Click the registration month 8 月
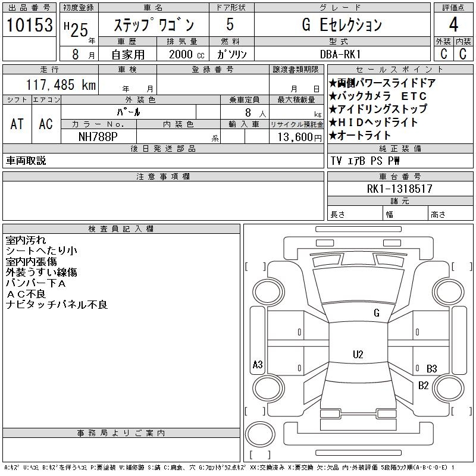 point(83,54)
